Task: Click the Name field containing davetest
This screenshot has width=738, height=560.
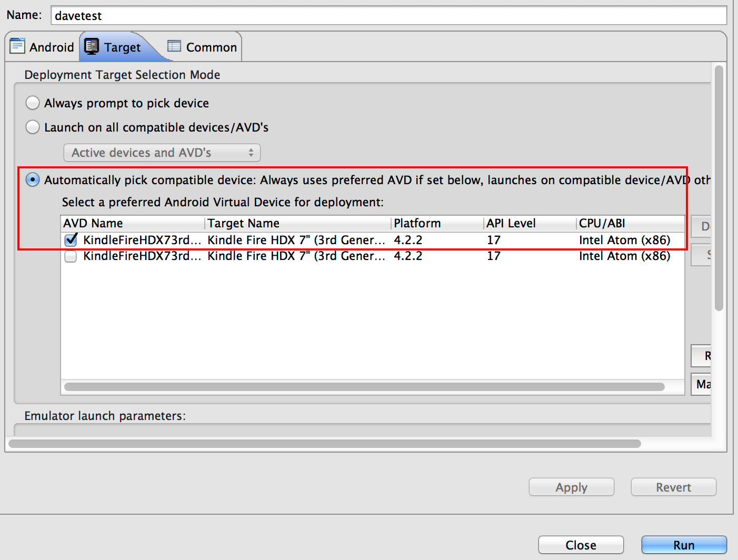Action: tap(388, 15)
